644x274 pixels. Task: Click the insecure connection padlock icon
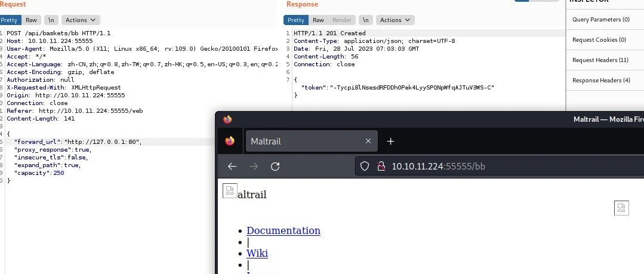(381, 166)
